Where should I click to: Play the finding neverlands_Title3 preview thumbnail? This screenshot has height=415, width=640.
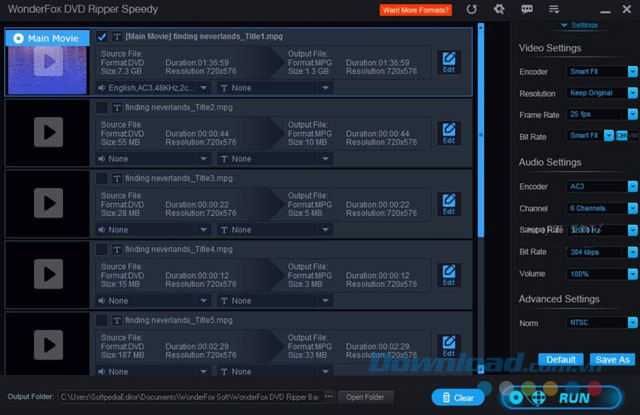coord(46,204)
